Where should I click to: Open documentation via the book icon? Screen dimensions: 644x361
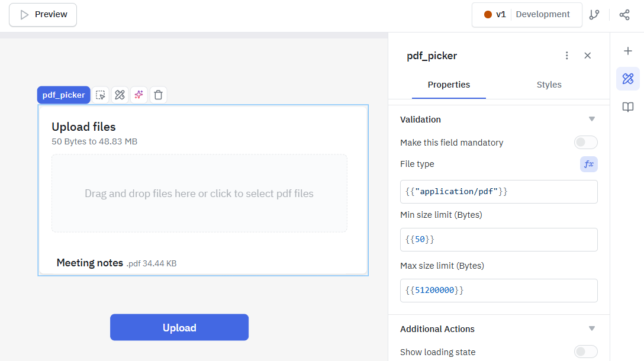click(x=628, y=107)
